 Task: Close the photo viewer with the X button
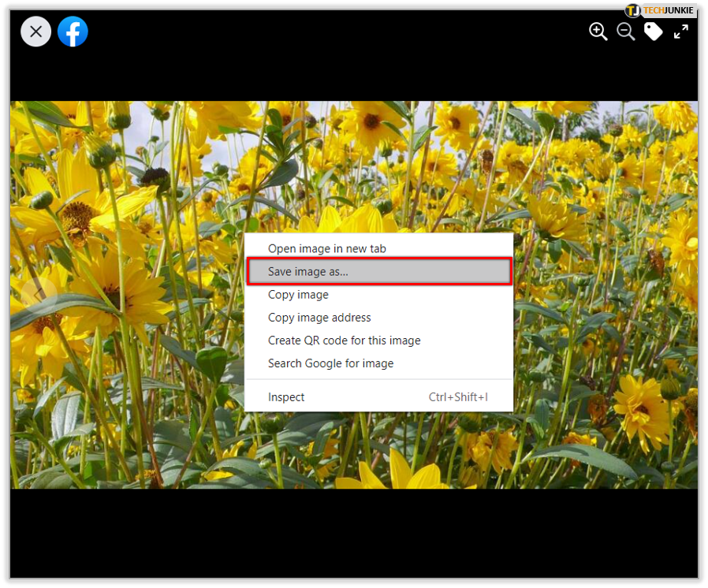35,32
